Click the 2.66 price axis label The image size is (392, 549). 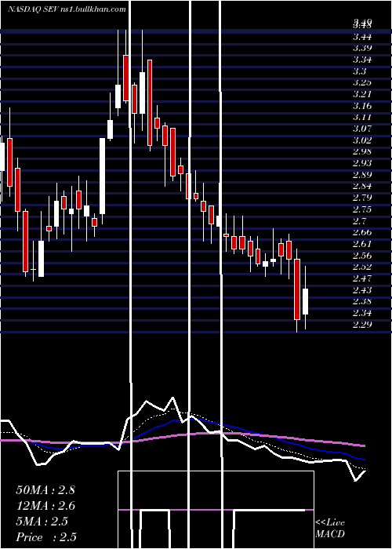tap(362, 232)
